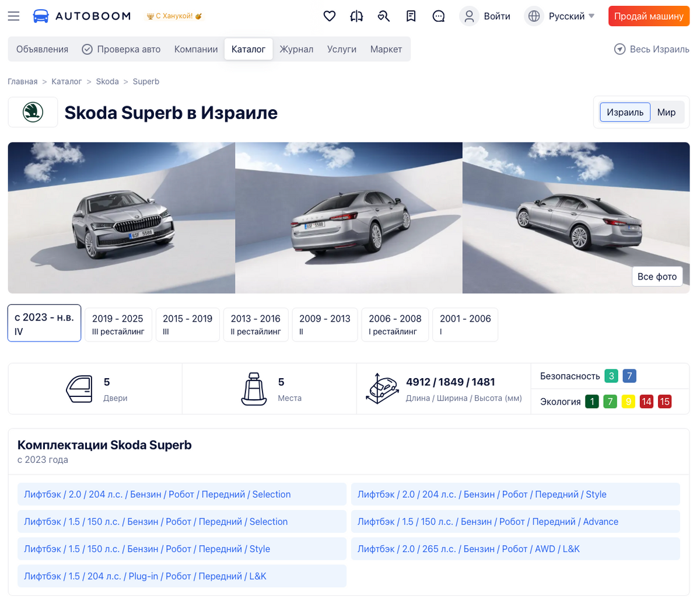Click the Войти login link
The width and height of the screenshot is (700, 600).
tap(497, 16)
